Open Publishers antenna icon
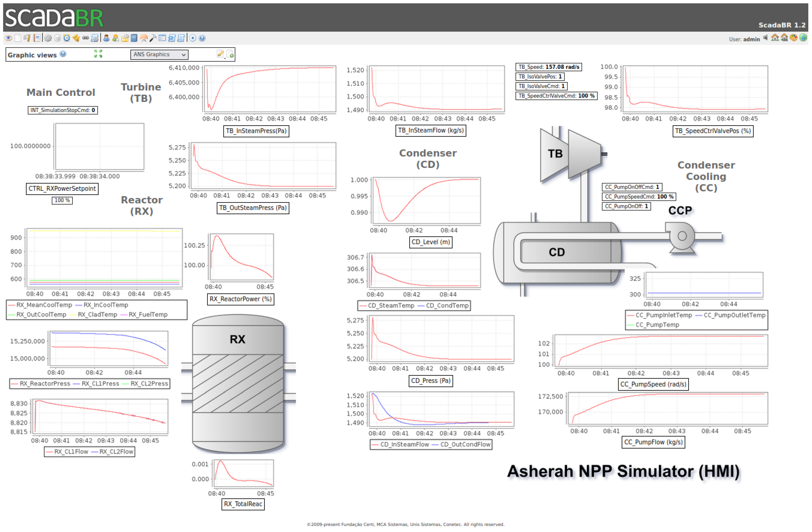The height and width of the screenshot is (532, 812). [x=144, y=38]
